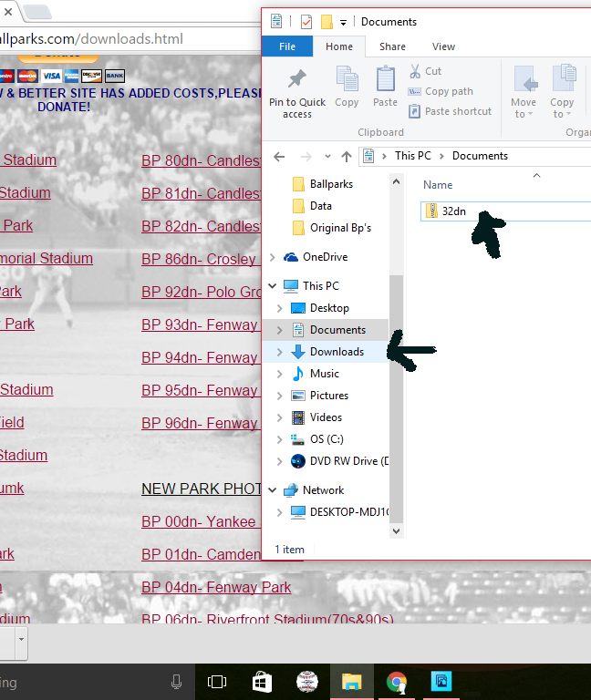Click the Forward navigation arrow
The height and width of the screenshot is (700, 591).
pyautogui.click(x=306, y=156)
